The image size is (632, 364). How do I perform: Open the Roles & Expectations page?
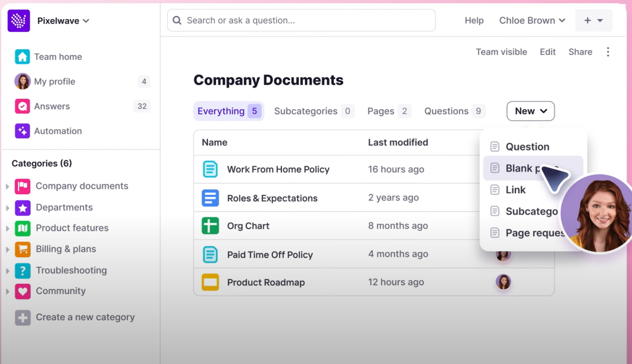tap(272, 198)
